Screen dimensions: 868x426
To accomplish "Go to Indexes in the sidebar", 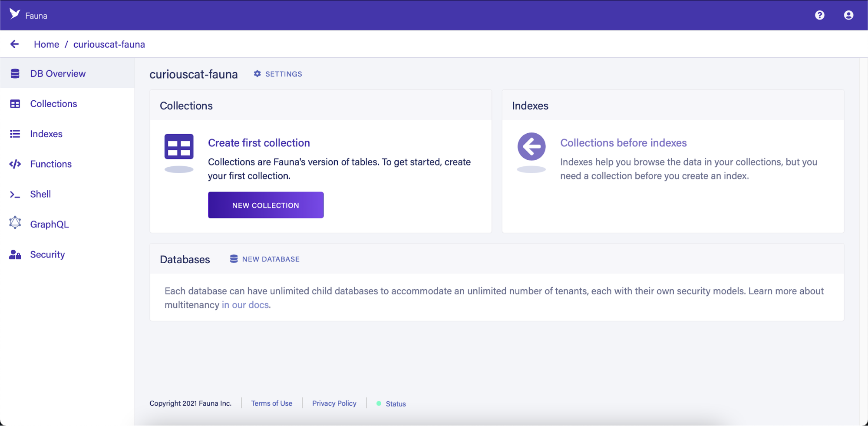I will pos(46,134).
